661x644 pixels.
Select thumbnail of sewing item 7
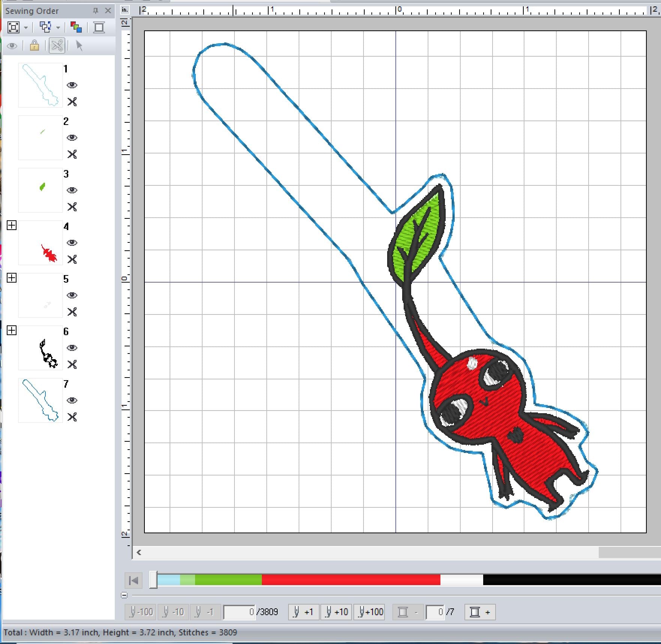click(41, 400)
